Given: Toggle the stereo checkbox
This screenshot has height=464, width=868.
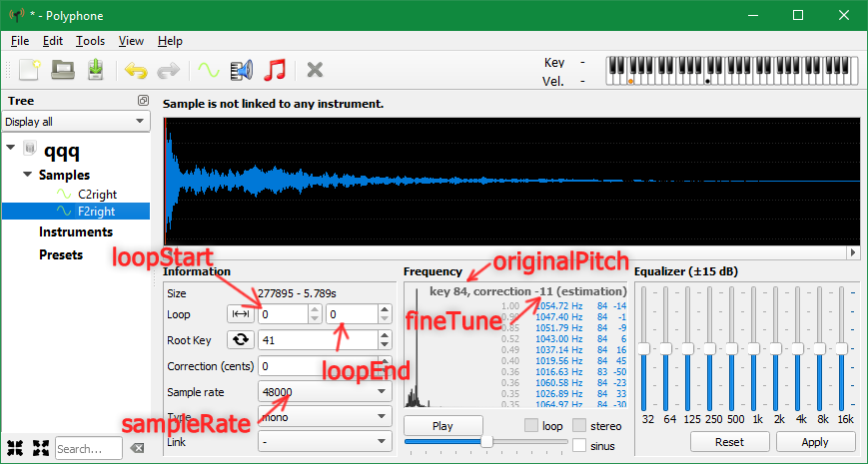Looking at the screenshot, I should (x=579, y=426).
